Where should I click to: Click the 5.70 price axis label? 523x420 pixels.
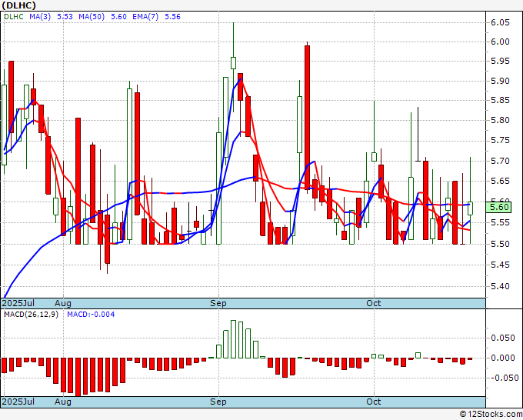click(500, 161)
